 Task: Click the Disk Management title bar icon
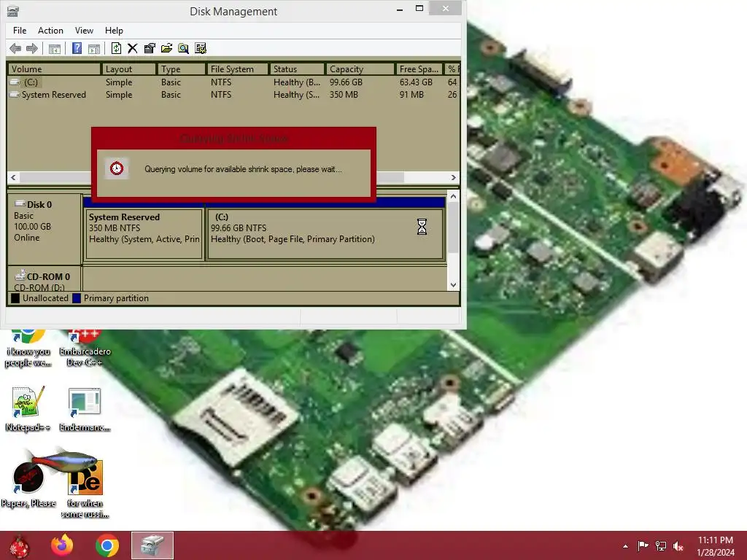(13, 11)
